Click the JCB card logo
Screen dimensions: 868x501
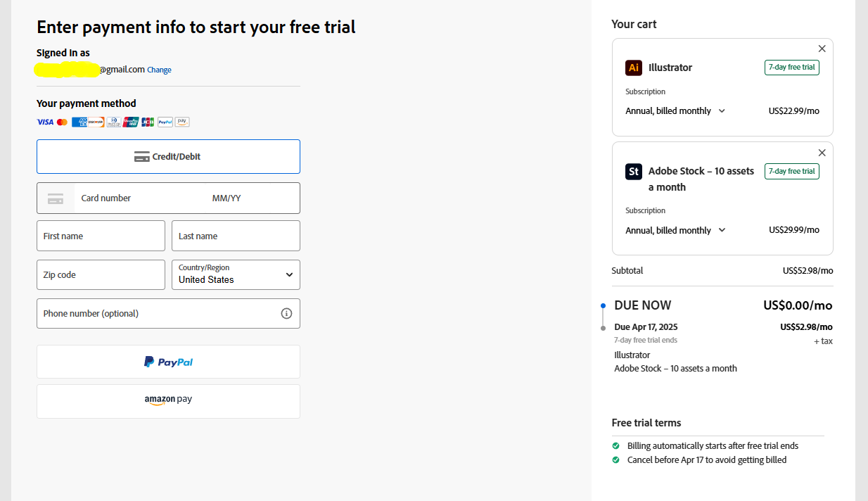148,122
